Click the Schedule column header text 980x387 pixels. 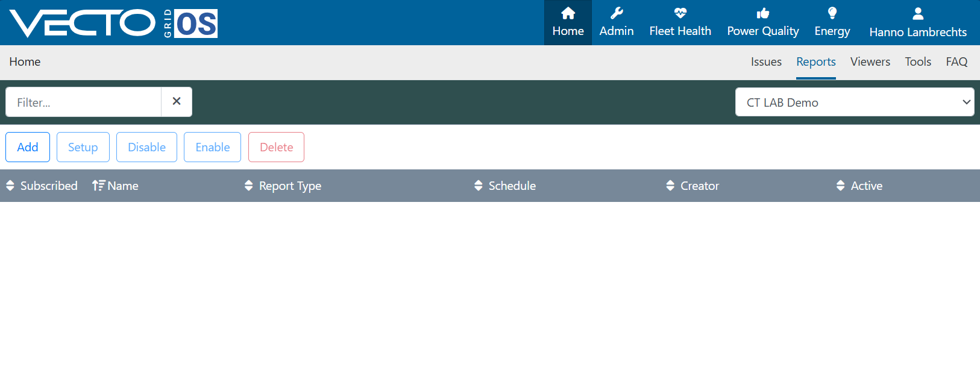click(x=512, y=186)
